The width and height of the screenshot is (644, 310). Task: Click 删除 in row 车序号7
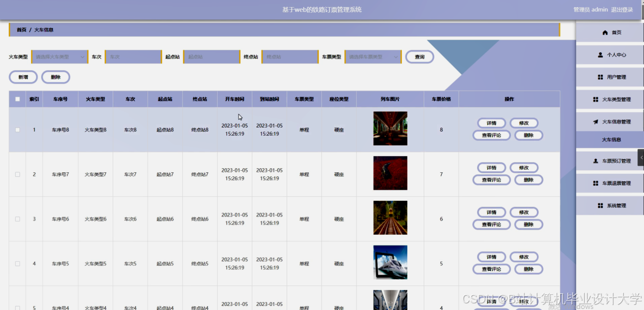[529, 180]
